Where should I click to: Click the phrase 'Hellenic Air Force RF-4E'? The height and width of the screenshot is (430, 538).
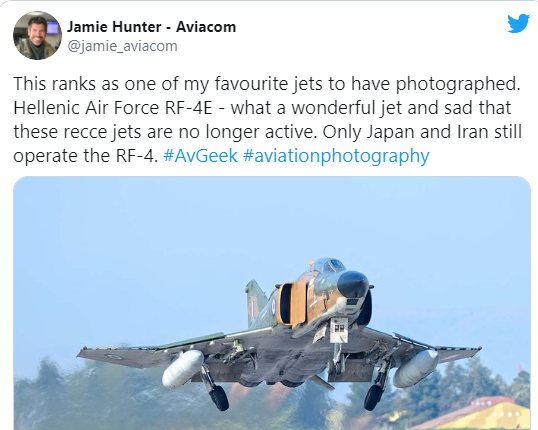click(x=113, y=108)
